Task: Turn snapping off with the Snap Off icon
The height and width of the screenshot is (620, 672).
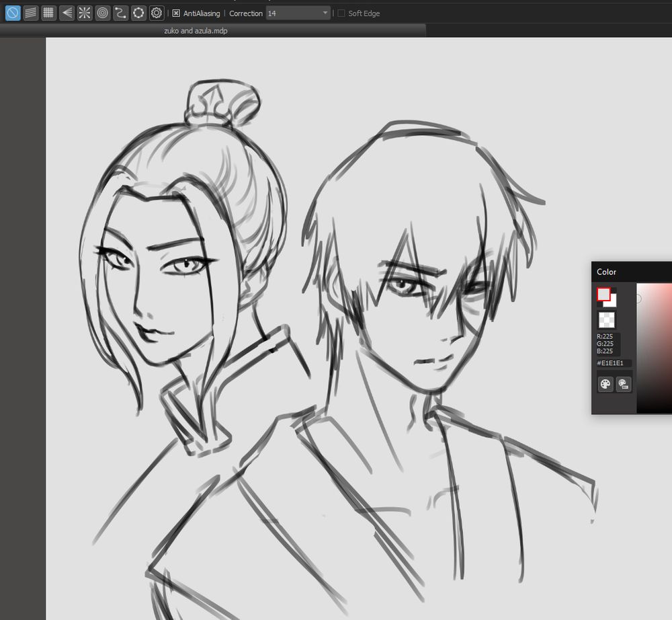Action: pyautogui.click(x=13, y=13)
